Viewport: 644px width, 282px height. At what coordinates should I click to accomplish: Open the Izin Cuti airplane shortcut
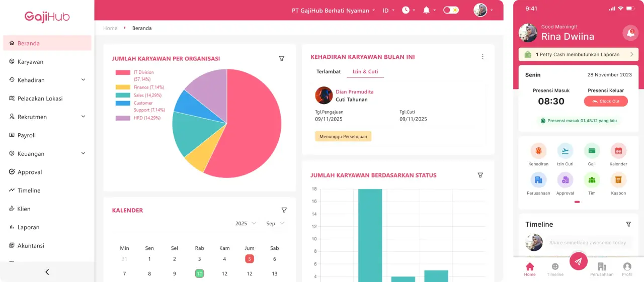565,155
